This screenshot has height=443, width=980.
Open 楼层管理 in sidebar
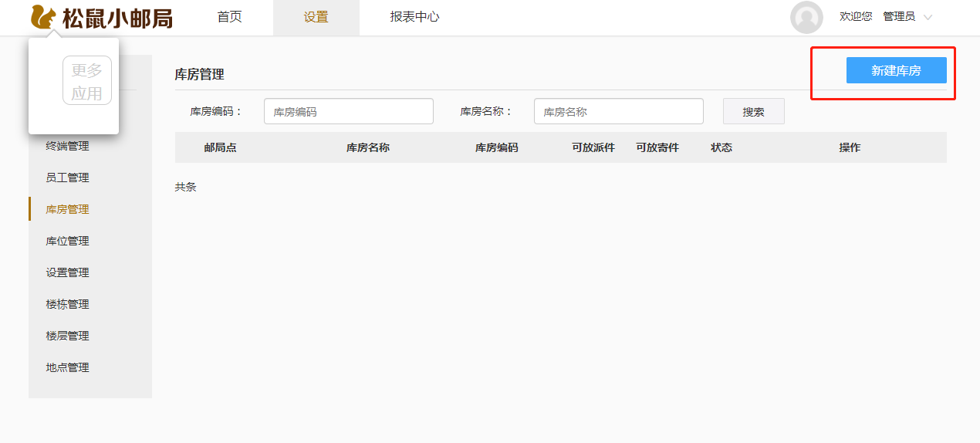click(x=68, y=336)
